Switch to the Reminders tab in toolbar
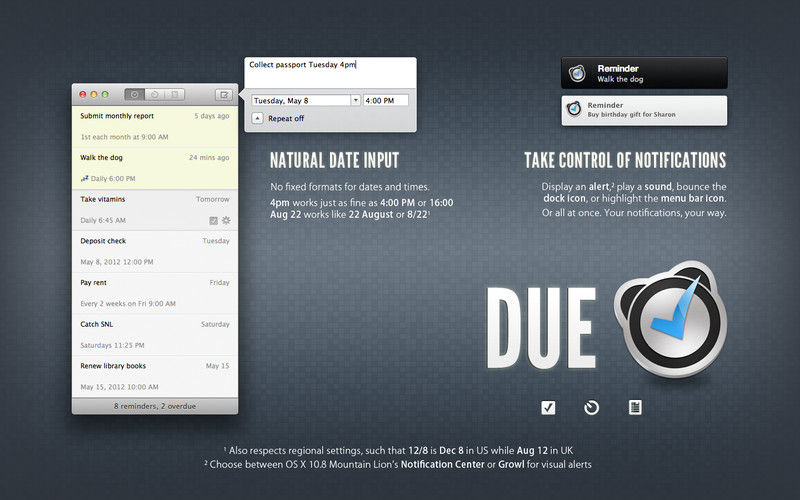 coord(135,94)
